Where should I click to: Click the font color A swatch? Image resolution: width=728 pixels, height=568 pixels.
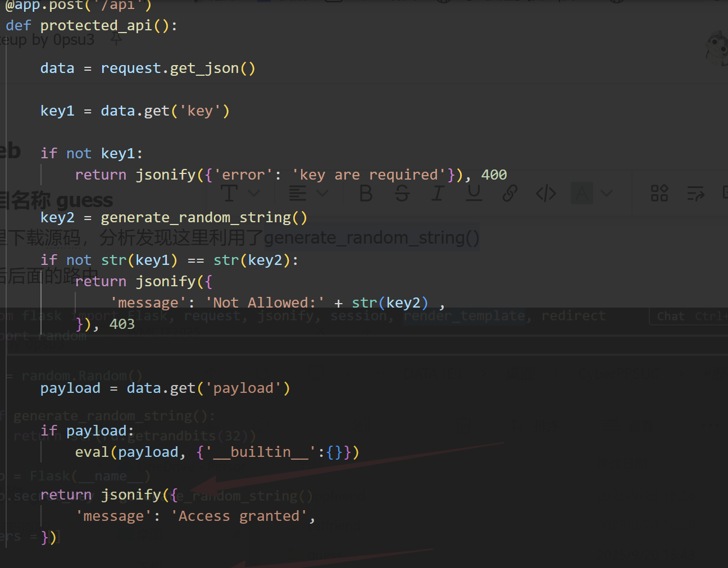(582, 194)
